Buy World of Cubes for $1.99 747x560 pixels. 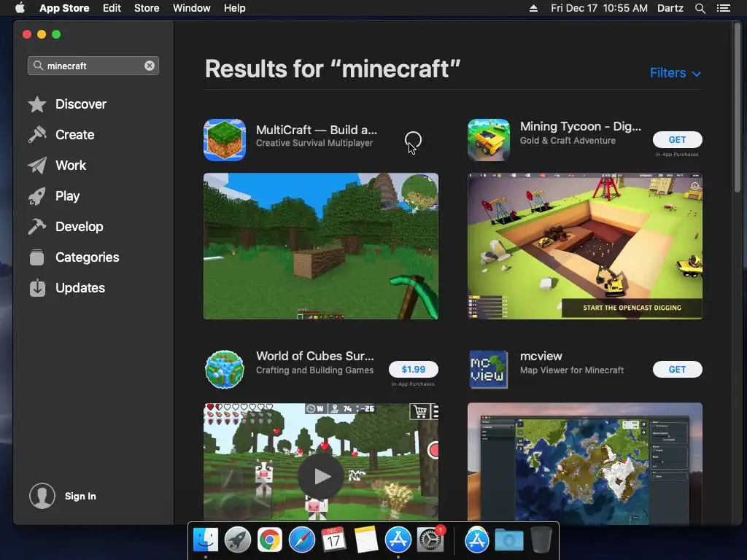[413, 369]
